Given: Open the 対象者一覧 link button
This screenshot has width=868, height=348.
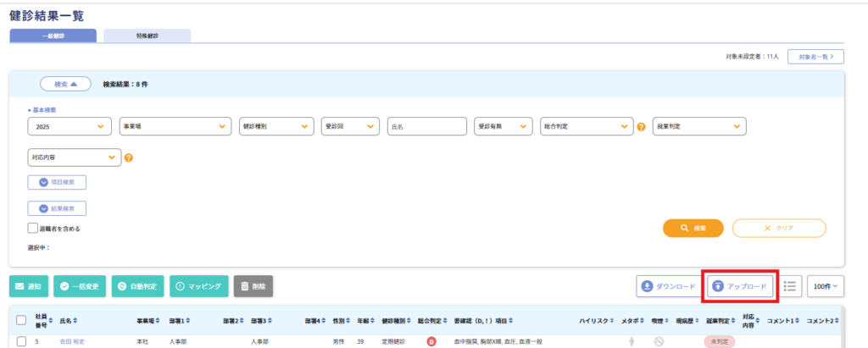Looking at the screenshot, I should coord(815,57).
